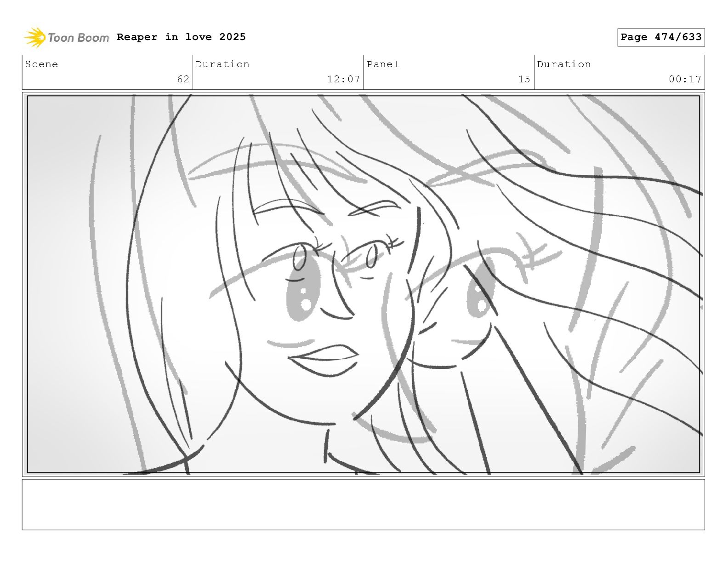Screen dimensions: 728x563
Task: Click the scene duration value '12:07'
Action: tap(343, 79)
